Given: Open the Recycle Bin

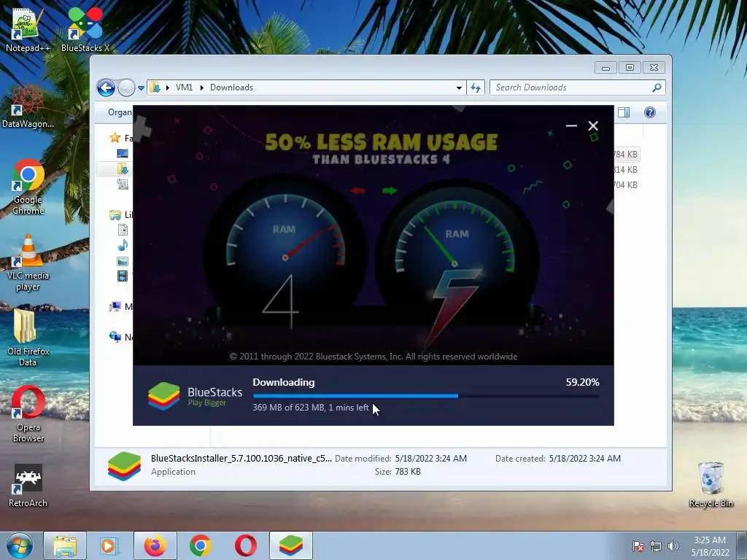Looking at the screenshot, I should tap(711, 485).
